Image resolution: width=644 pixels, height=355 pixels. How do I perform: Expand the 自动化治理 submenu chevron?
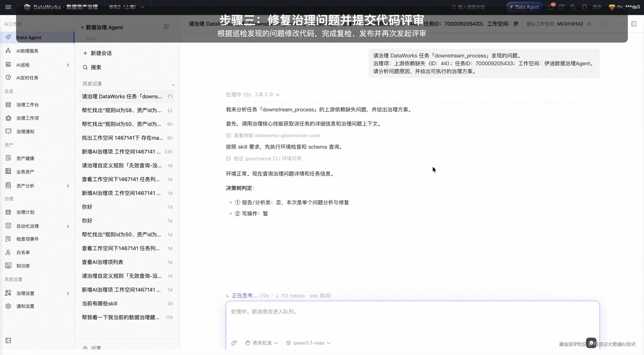tap(68, 226)
